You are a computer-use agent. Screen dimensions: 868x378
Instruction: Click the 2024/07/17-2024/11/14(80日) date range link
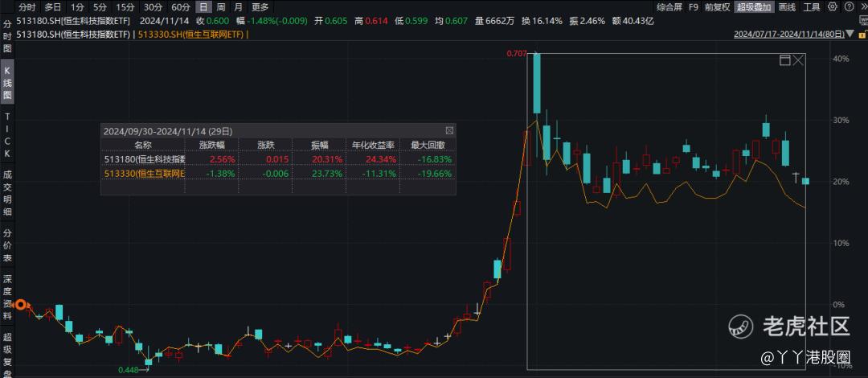pyautogui.click(x=789, y=35)
